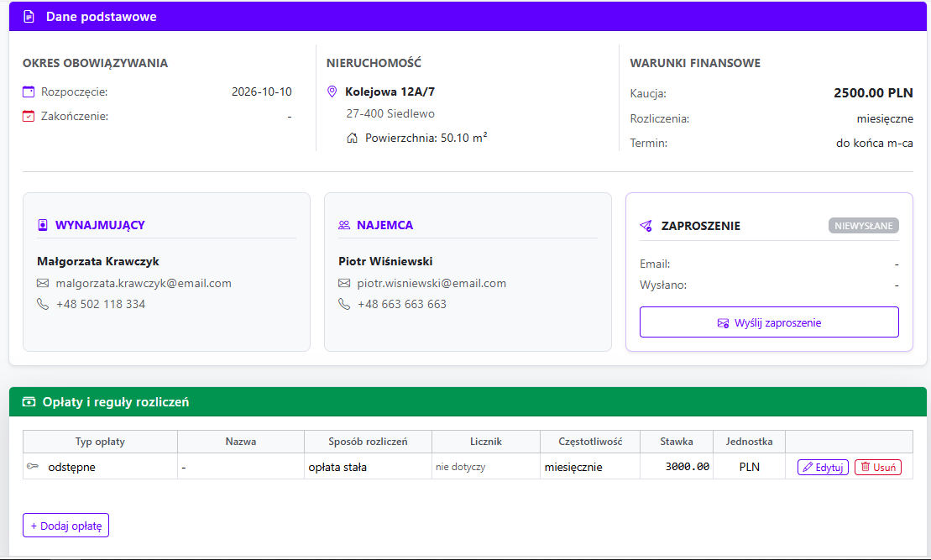931x560 pixels.
Task: Click the document icon beside Dane podstawowe
Action: tap(29, 17)
